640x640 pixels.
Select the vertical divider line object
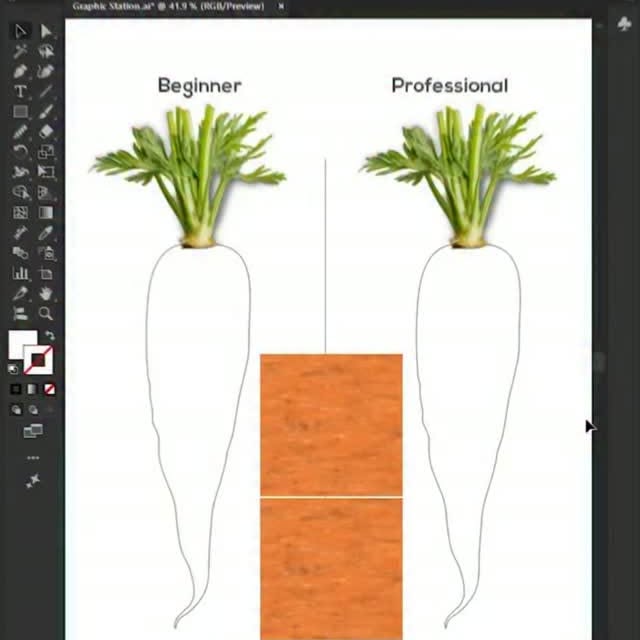(x=325, y=256)
